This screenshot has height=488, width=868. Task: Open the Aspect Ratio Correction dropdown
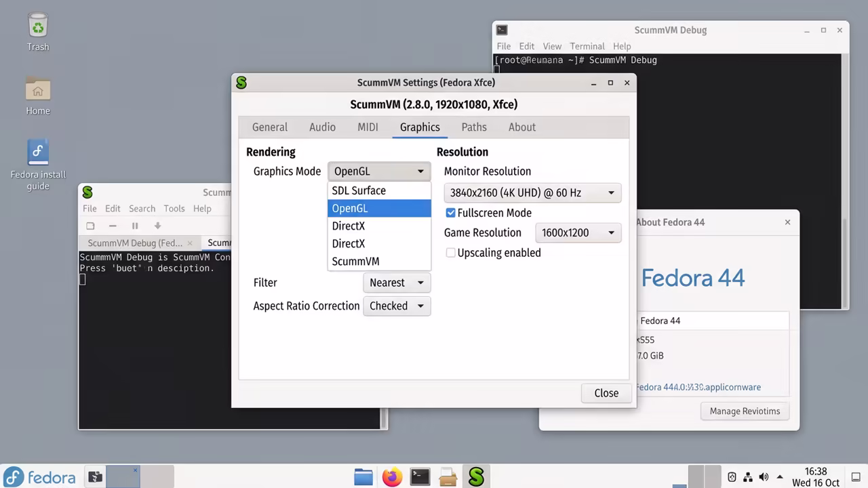point(397,306)
